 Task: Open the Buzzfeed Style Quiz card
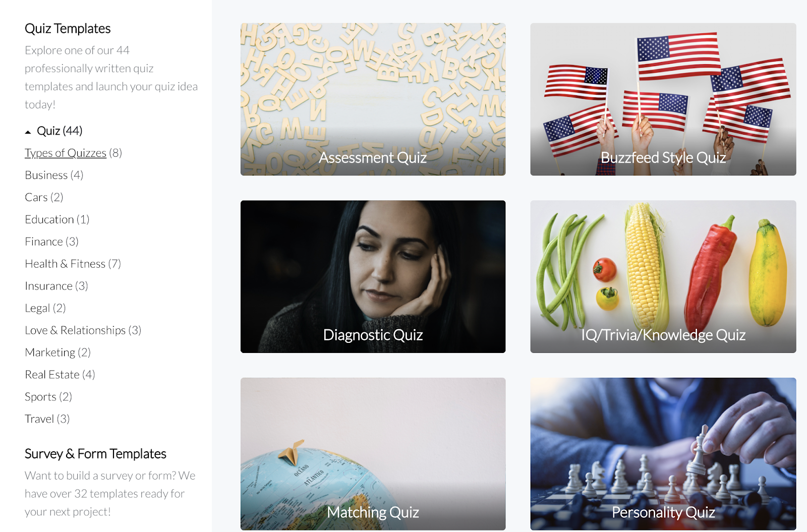[663, 99]
